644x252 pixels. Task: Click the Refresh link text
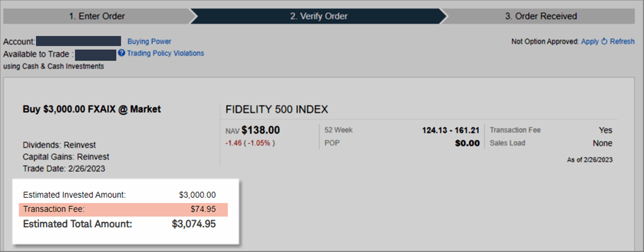[x=622, y=41]
